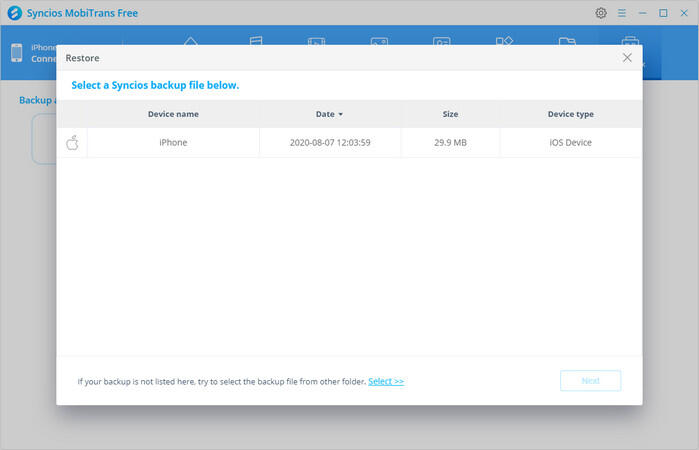Click the 29.9 MB size cell
699x450 pixels.
(450, 143)
